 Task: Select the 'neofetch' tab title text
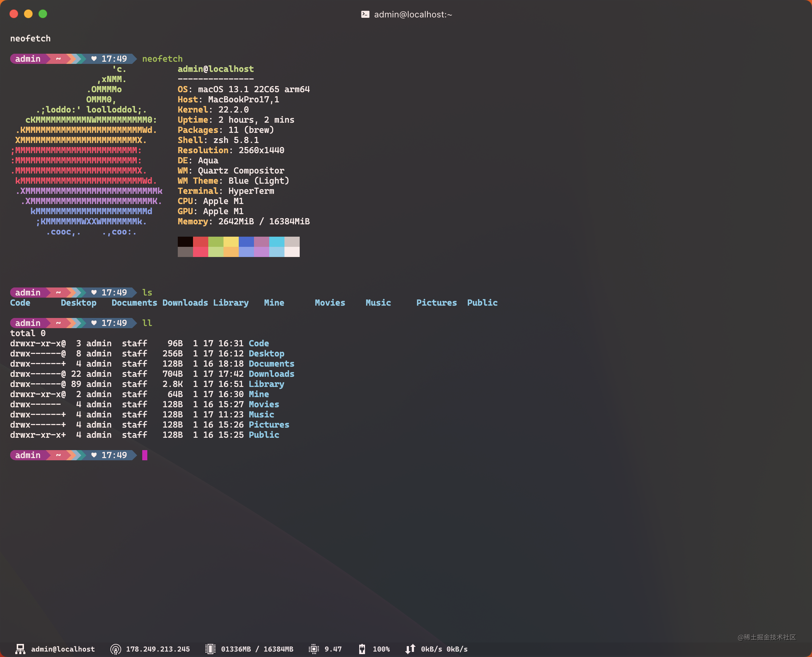[x=30, y=38]
